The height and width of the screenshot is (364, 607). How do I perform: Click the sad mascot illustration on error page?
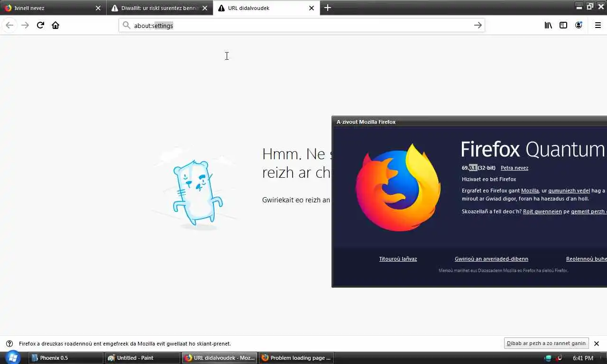197,193
